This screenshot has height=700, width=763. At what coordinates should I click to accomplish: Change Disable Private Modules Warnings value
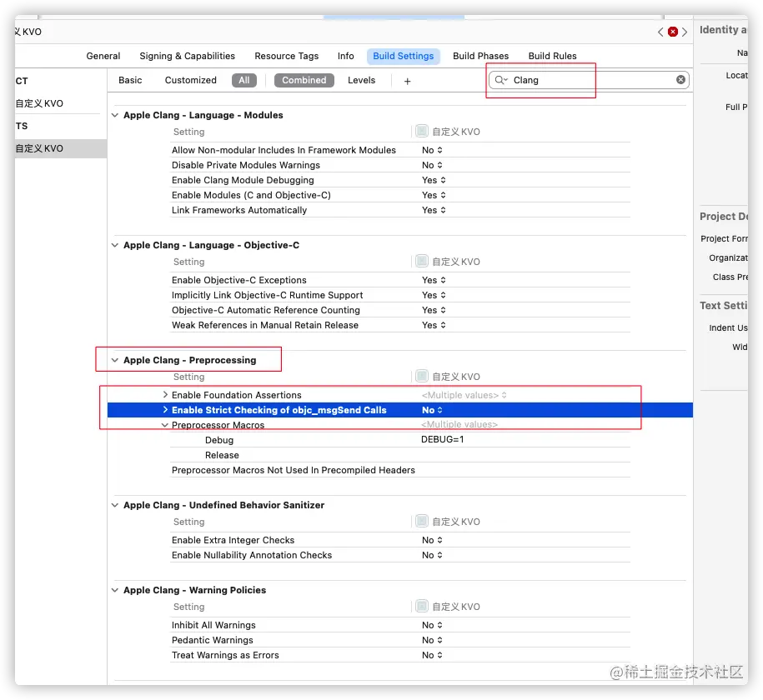(x=432, y=165)
